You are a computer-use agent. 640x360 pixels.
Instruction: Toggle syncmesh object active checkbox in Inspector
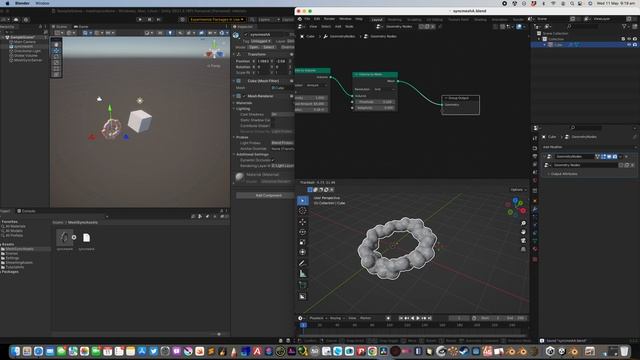pyautogui.click(x=246, y=35)
